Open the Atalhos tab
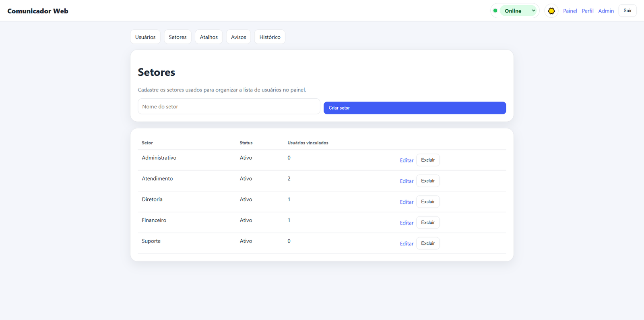 click(x=209, y=37)
